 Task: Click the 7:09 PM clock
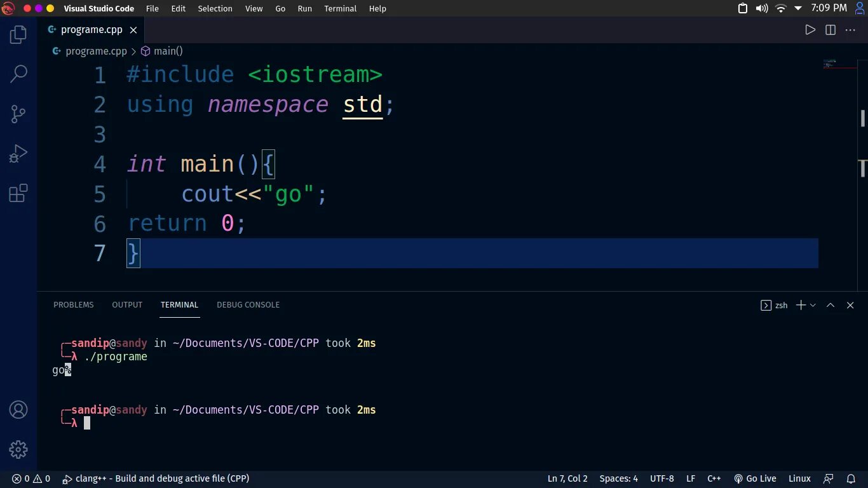[x=829, y=8]
